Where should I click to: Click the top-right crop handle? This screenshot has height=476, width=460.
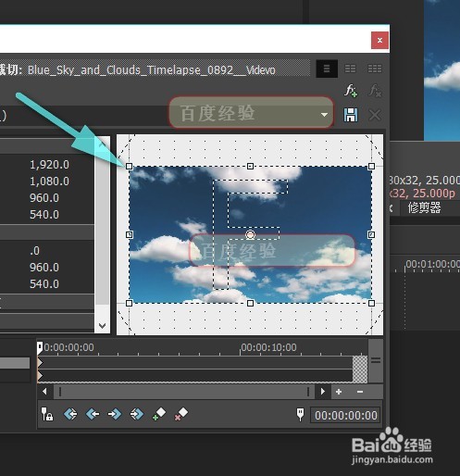coord(371,167)
